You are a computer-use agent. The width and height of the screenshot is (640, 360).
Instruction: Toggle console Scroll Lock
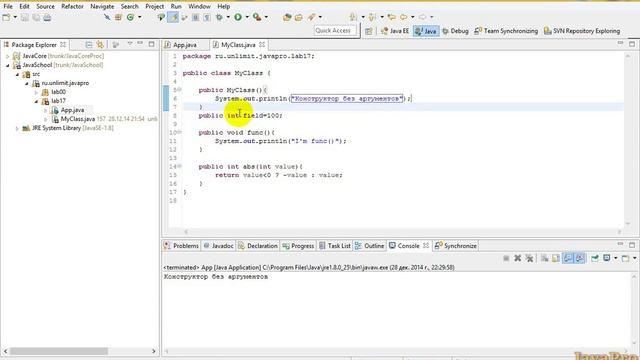tap(556, 258)
